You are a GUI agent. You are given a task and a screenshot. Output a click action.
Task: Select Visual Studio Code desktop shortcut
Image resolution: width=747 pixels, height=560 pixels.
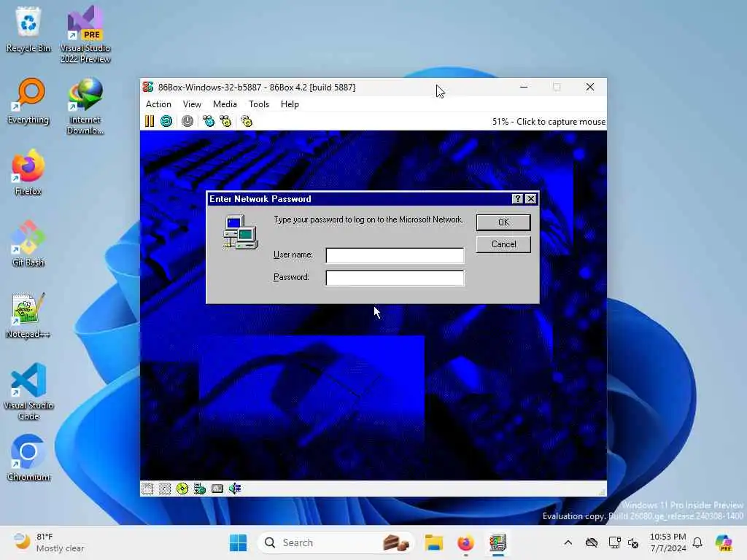pyautogui.click(x=28, y=392)
